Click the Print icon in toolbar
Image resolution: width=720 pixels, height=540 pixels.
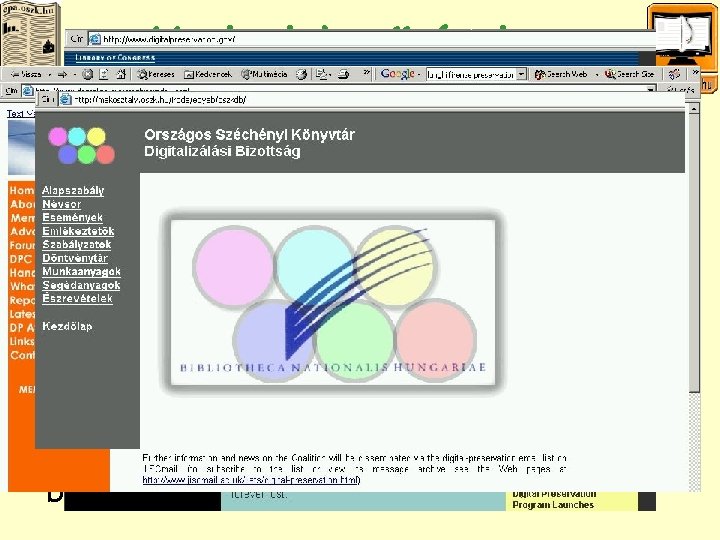[343, 74]
